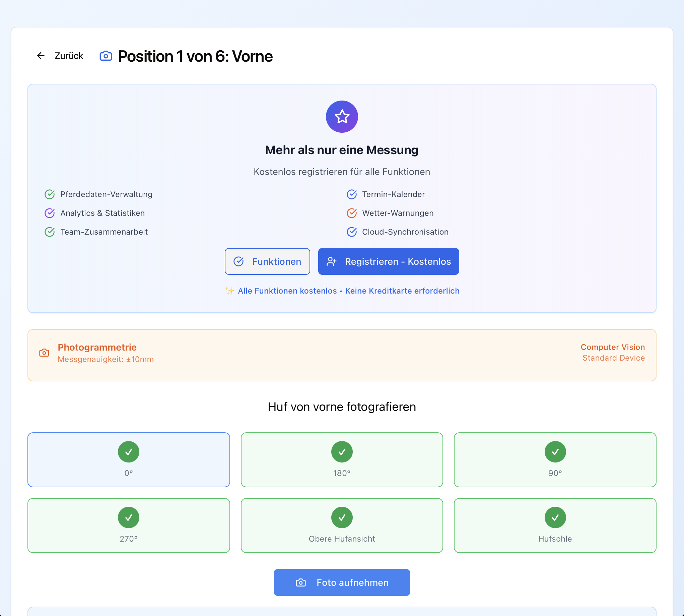This screenshot has width=684, height=616.
Task: Go back via Zurück link
Action: point(69,56)
